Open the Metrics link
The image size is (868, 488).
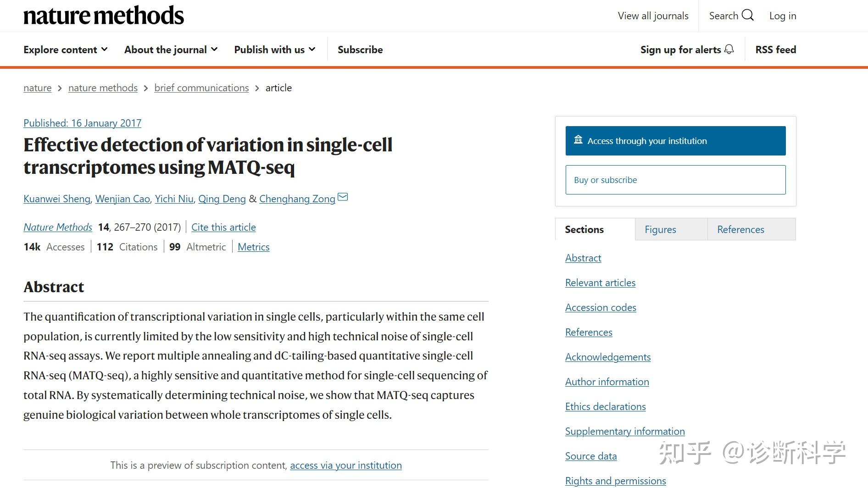(253, 247)
